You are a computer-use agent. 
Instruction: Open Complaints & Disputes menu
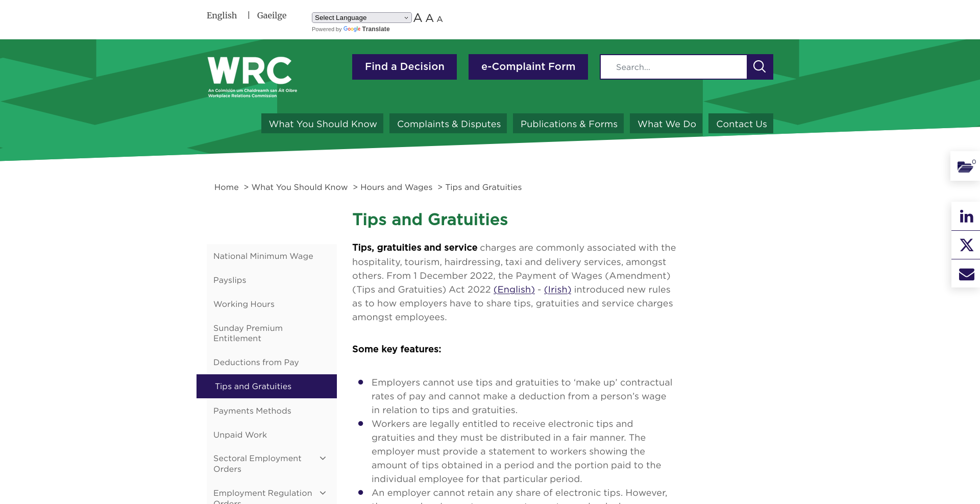448,124
